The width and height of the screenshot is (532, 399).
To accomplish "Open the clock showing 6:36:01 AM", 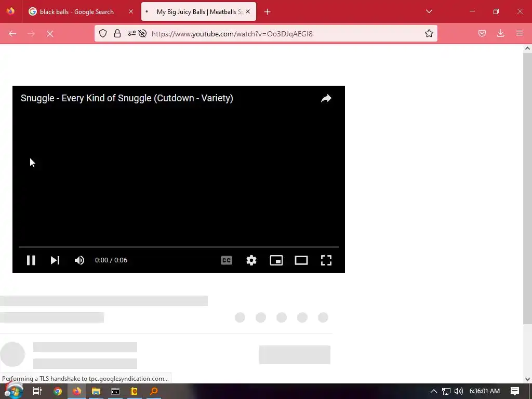I will click(x=485, y=391).
